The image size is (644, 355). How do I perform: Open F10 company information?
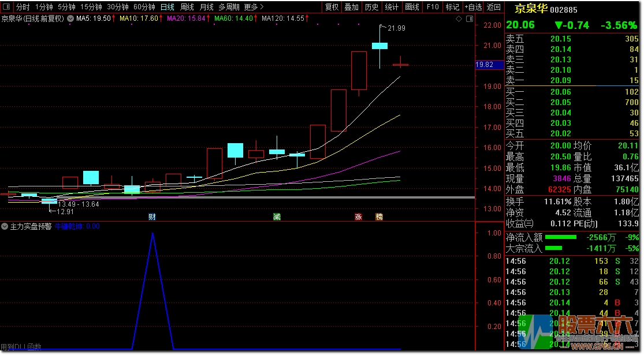point(432,7)
